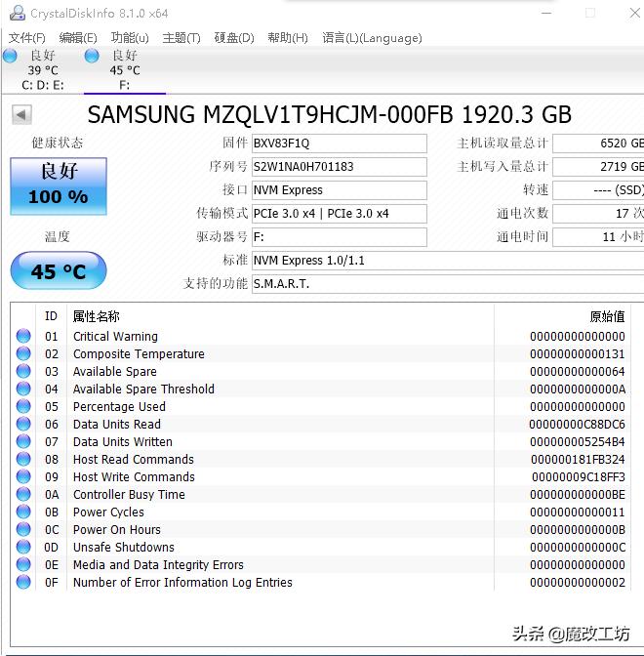Click the power on hours 11 field
The width and height of the screenshot is (644, 656).
click(598, 237)
